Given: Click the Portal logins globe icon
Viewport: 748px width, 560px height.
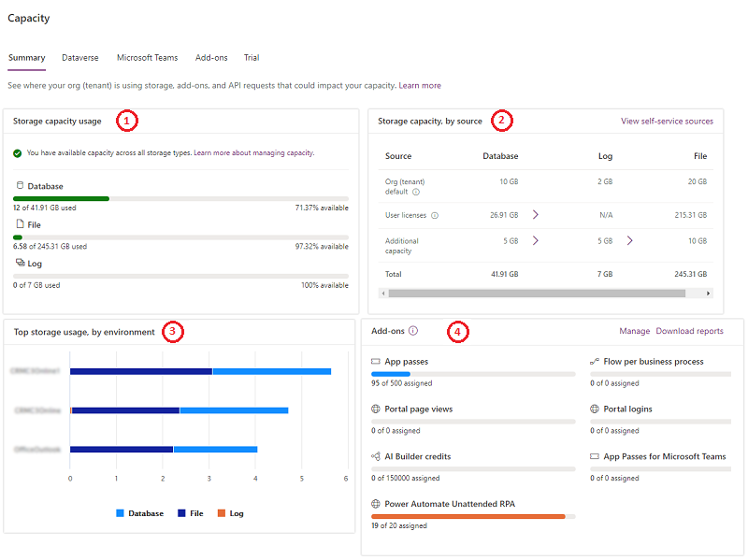Looking at the screenshot, I should 595,409.
